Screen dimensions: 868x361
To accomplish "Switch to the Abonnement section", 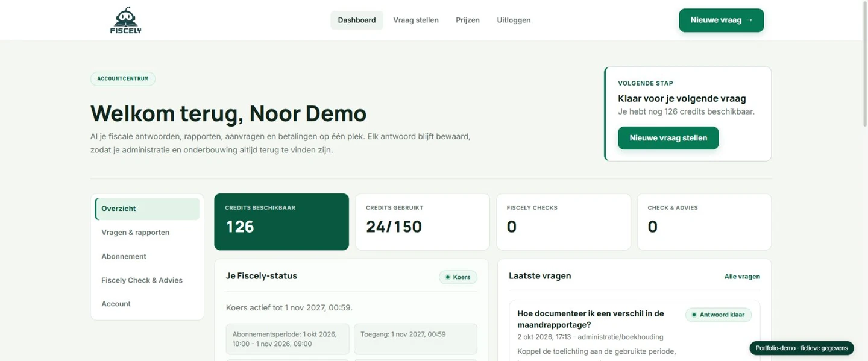I will click(148, 256).
